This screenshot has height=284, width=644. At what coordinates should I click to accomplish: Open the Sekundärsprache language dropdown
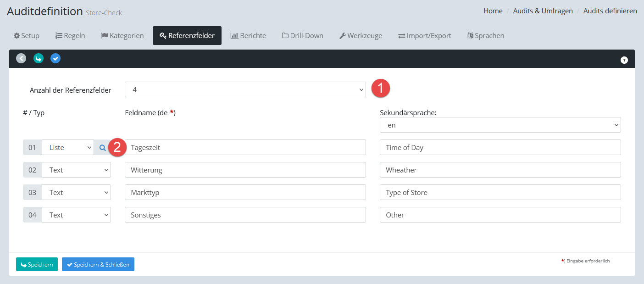click(x=500, y=125)
